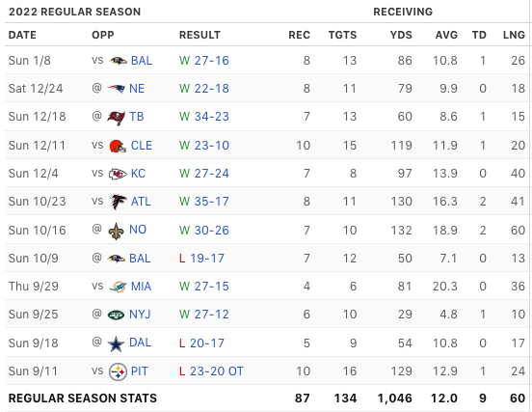Click the Jets logo next to NYJ
Image resolution: width=532 pixels, height=412 pixels.
[117, 315]
